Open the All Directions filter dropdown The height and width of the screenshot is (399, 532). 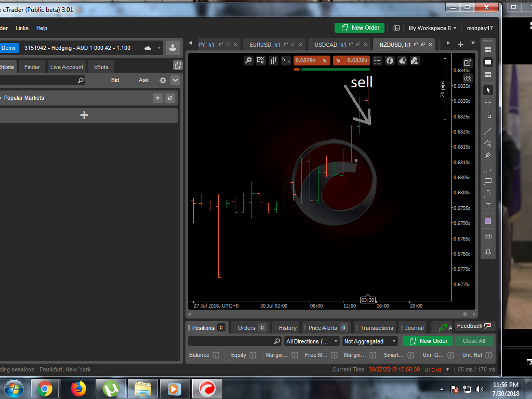(x=312, y=341)
